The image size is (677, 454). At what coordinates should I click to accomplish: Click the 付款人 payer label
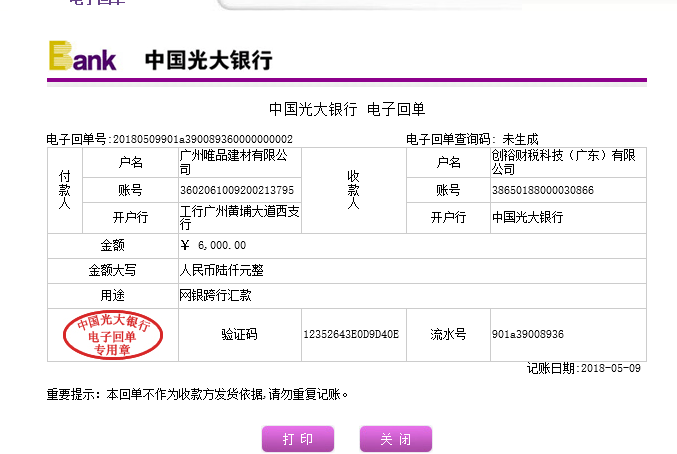[64, 190]
